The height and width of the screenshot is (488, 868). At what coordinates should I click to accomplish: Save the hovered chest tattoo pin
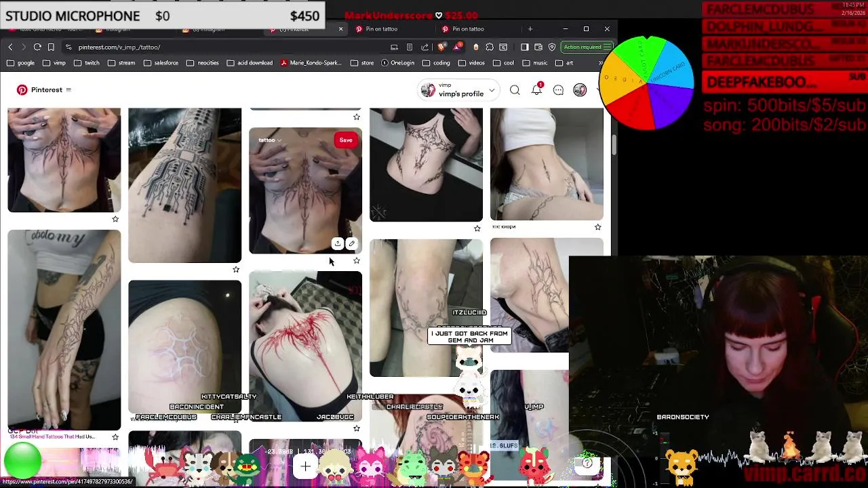pyautogui.click(x=346, y=140)
